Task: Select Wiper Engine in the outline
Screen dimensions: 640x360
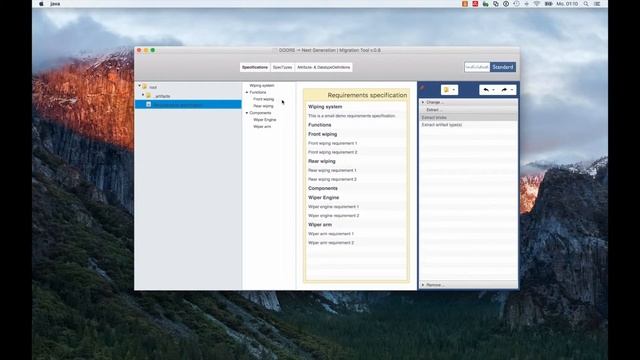Action: pyautogui.click(x=264, y=120)
